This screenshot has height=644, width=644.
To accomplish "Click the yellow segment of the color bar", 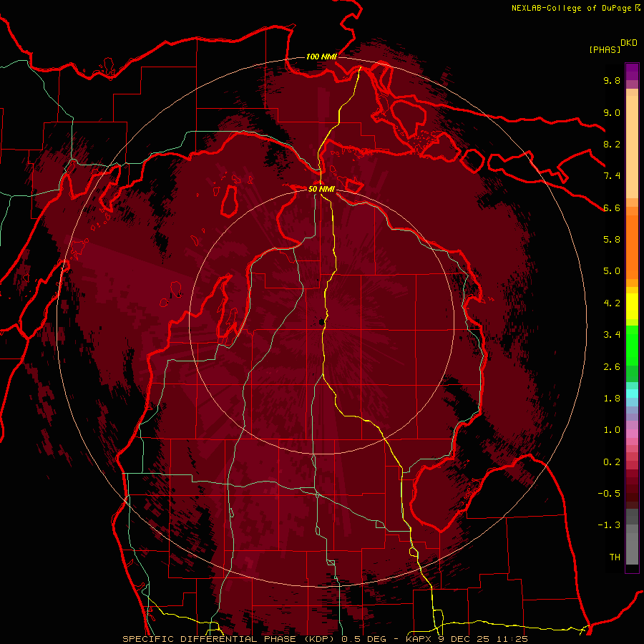I will (x=632, y=306).
